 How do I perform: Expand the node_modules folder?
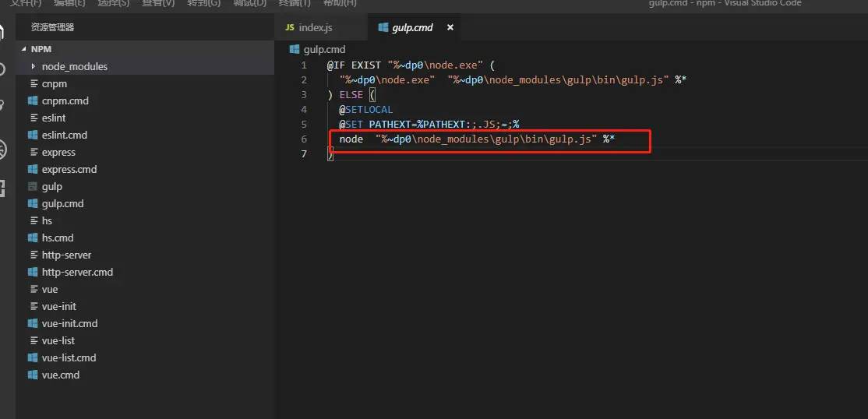pyautogui.click(x=145, y=66)
